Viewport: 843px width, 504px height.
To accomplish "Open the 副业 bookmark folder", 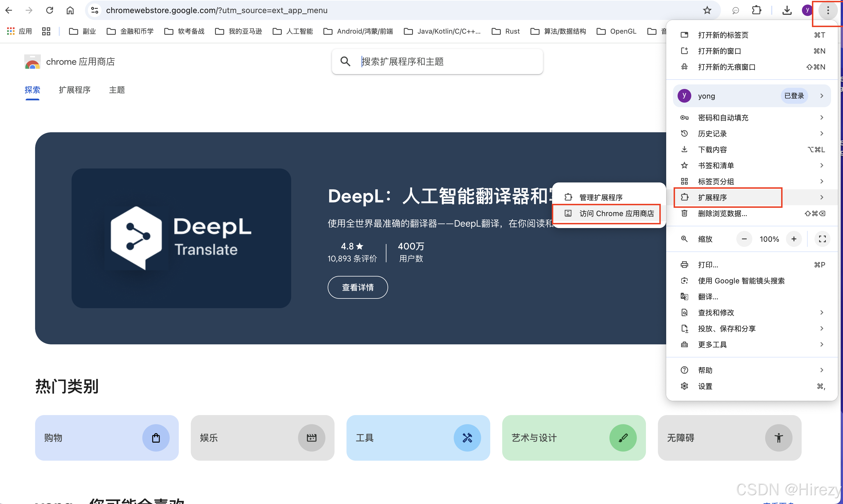I will 82,31.
